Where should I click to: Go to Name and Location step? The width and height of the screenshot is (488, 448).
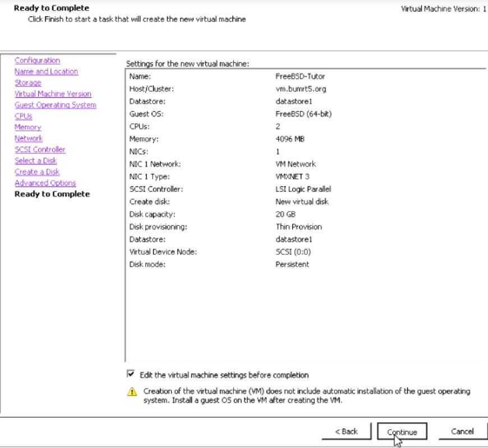click(x=47, y=72)
